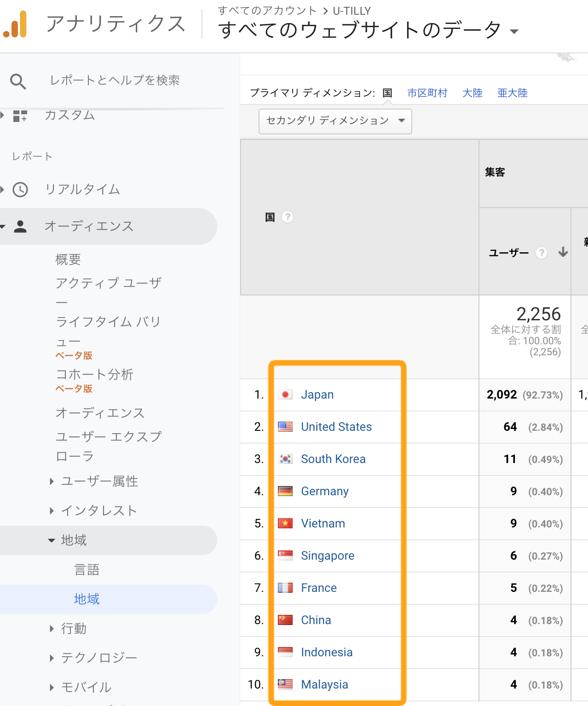This screenshot has width=588, height=706.
Task: Click South Korea country link
Action: click(333, 459)
